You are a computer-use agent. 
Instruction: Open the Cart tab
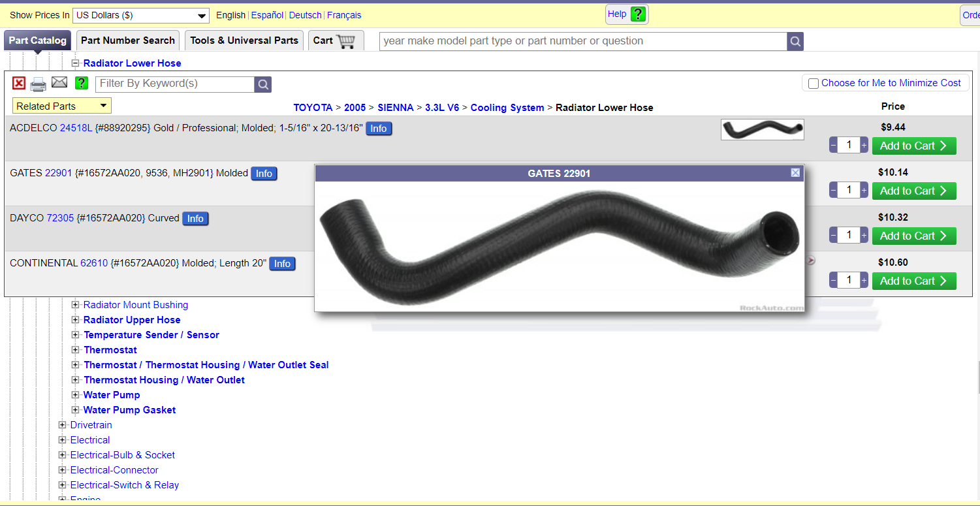pyautogui.click(x=336, y=40)
